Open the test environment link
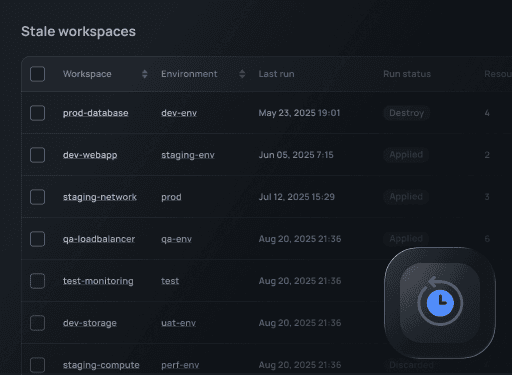The image size is (512, 375). click(170, 281)
